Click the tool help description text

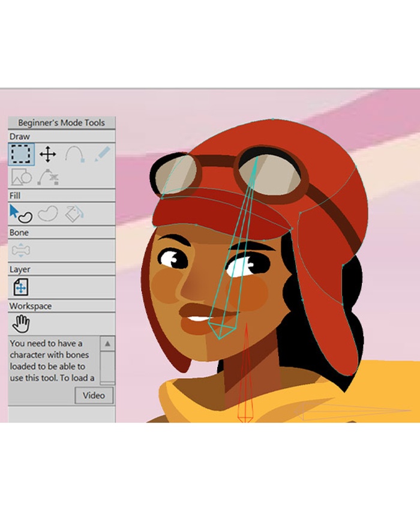(x=53, y=360)
